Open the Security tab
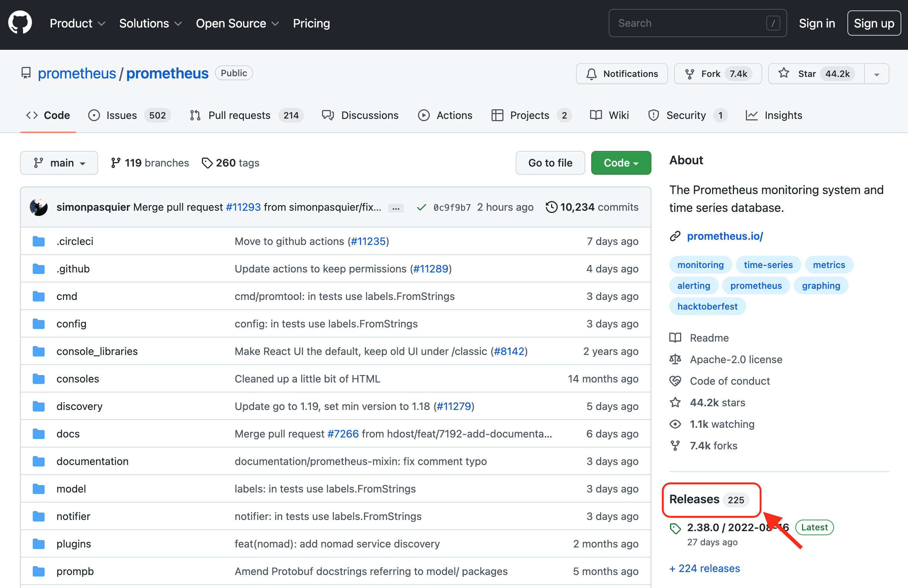This screenshot has width=908, height=588. tap(688, 115)
